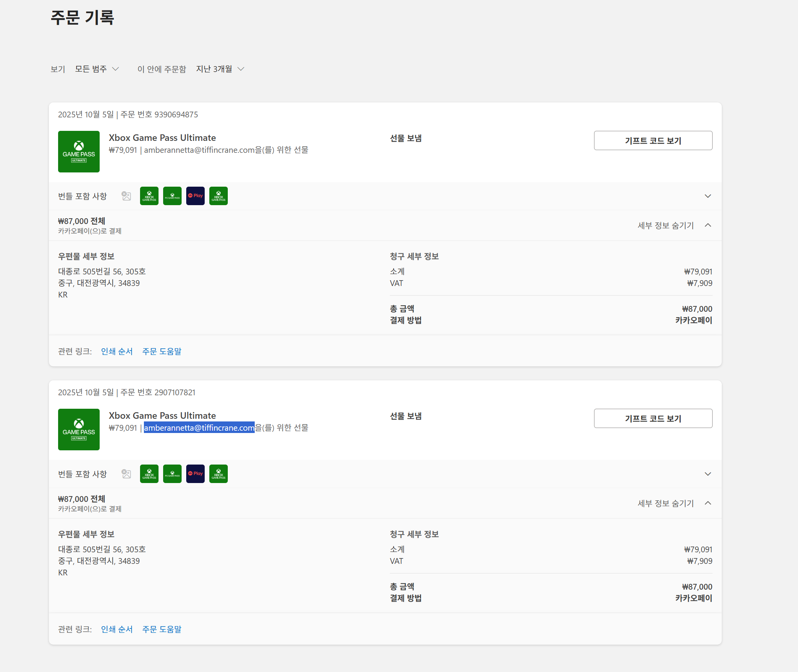Open the 모든 범주 category filter dropdown
The width and height of the screenshot is (798, 672).
point(97,69)
